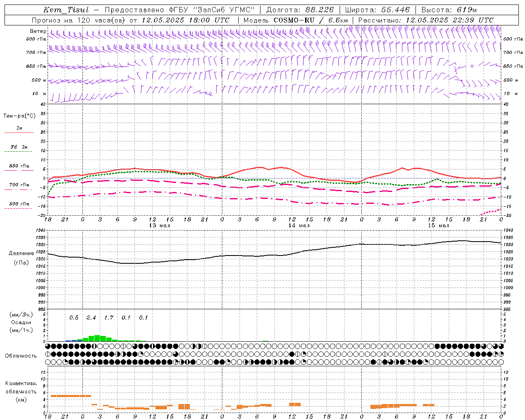
Task: Select the 14 мая date marker
Action: (299, 226)
